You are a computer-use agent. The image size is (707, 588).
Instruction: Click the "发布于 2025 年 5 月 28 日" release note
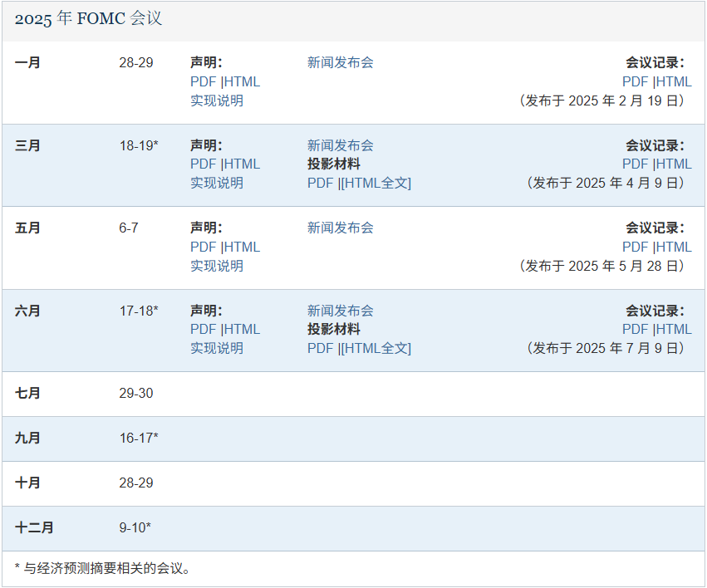602,266
